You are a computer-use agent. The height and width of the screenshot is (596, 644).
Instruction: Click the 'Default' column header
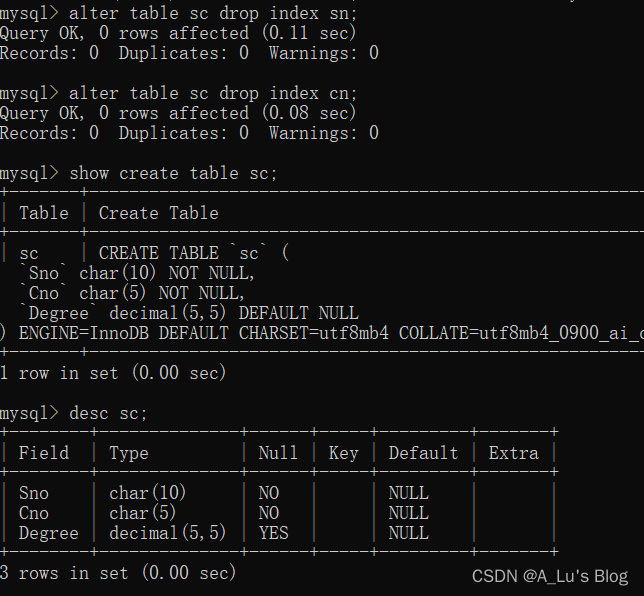pos(423,453)
